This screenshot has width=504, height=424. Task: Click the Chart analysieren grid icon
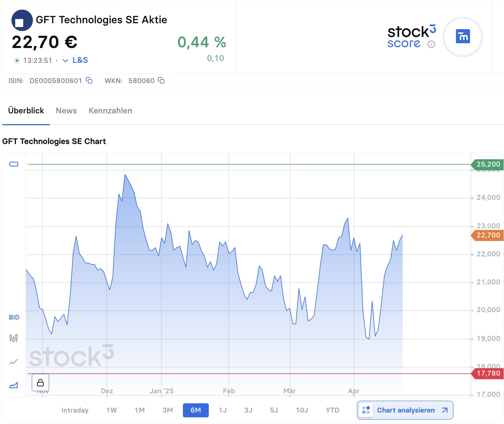click(366, 410)
